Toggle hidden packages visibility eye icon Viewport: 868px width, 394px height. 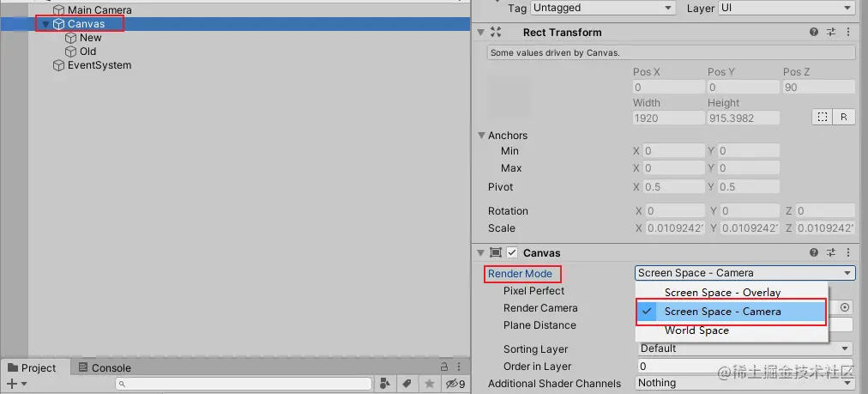tap(455, 384)
